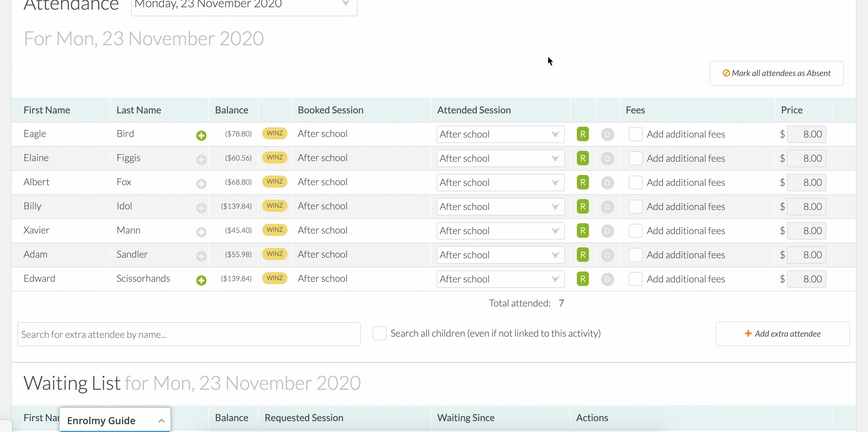Click WINZ badge for Billy Idol
The height and width of the screenshot is (432, 868).
pyautogui.click(x=275, y=205)
